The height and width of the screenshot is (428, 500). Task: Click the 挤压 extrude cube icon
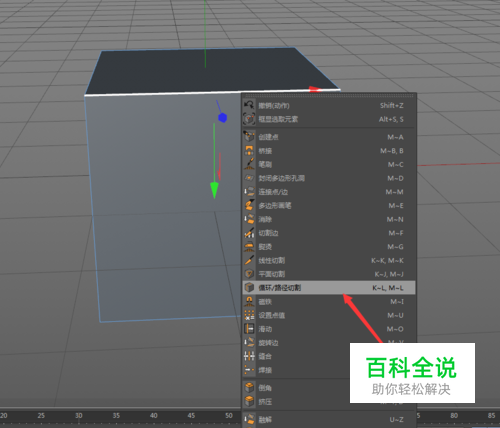click(x=249, y=401)
